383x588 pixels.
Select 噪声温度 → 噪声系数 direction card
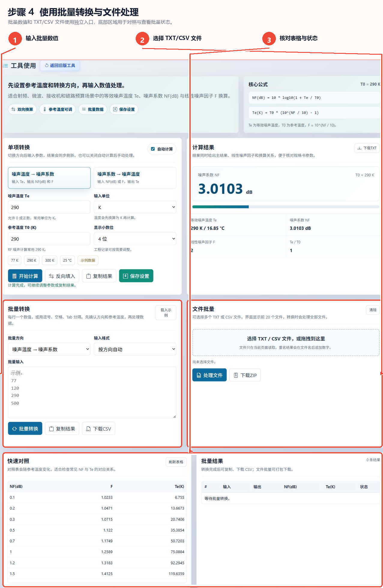pos(49,178)
